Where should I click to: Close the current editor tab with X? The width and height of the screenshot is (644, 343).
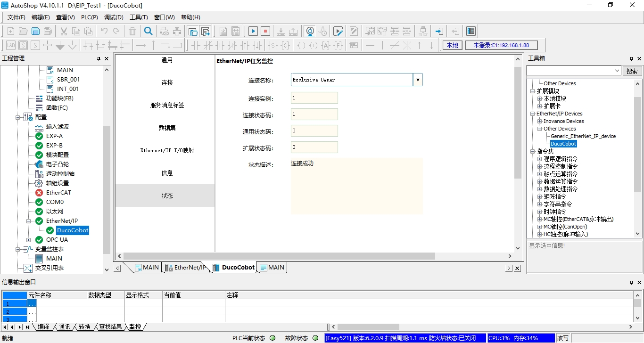(x=517, y=268)
